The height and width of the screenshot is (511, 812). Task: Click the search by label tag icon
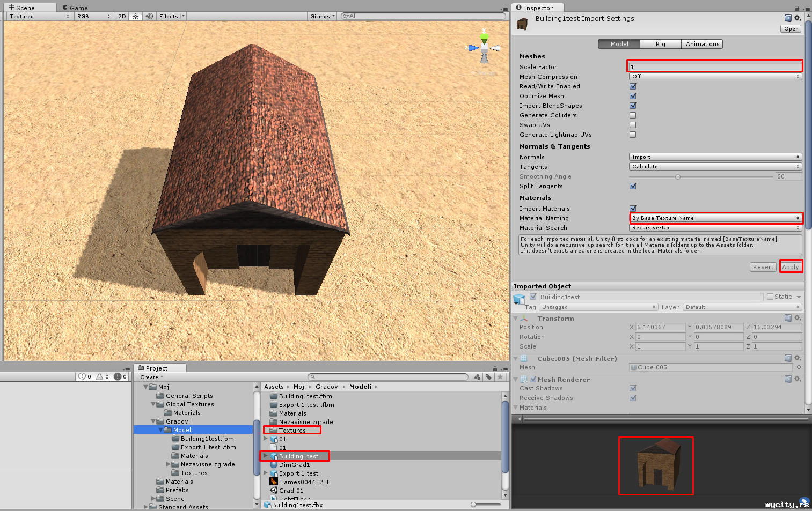click(x=488, y=377)
